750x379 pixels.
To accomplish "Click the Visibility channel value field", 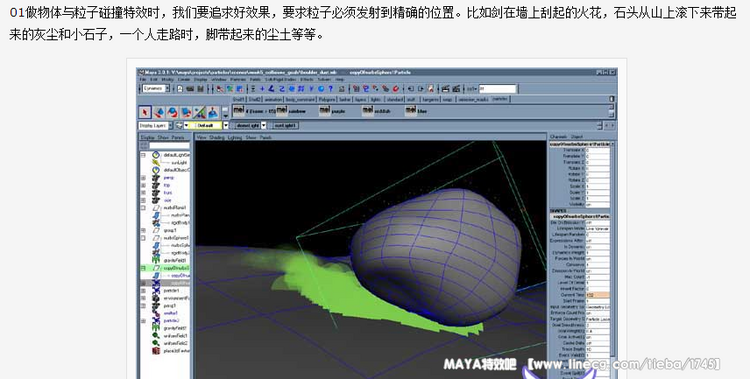I will coord(598,204).
